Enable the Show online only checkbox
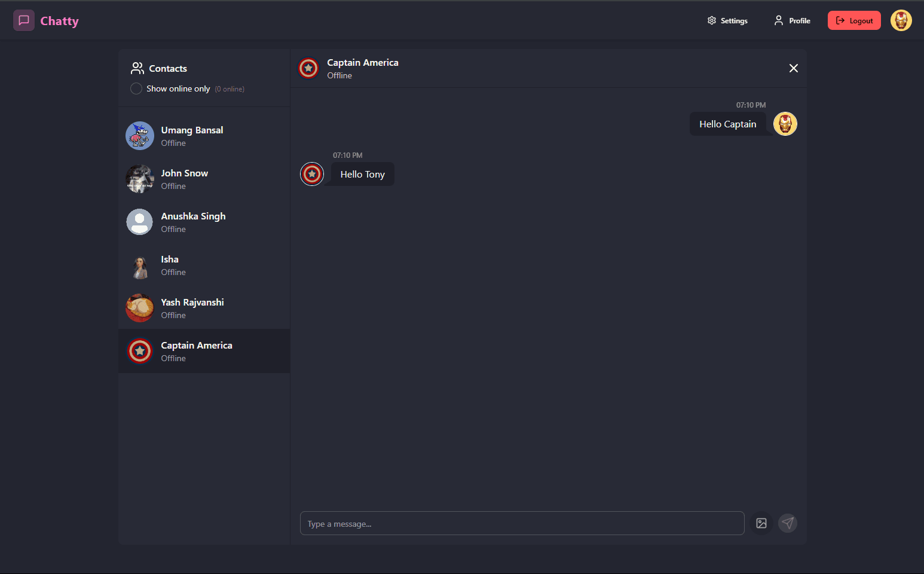 tap(136, 88)
